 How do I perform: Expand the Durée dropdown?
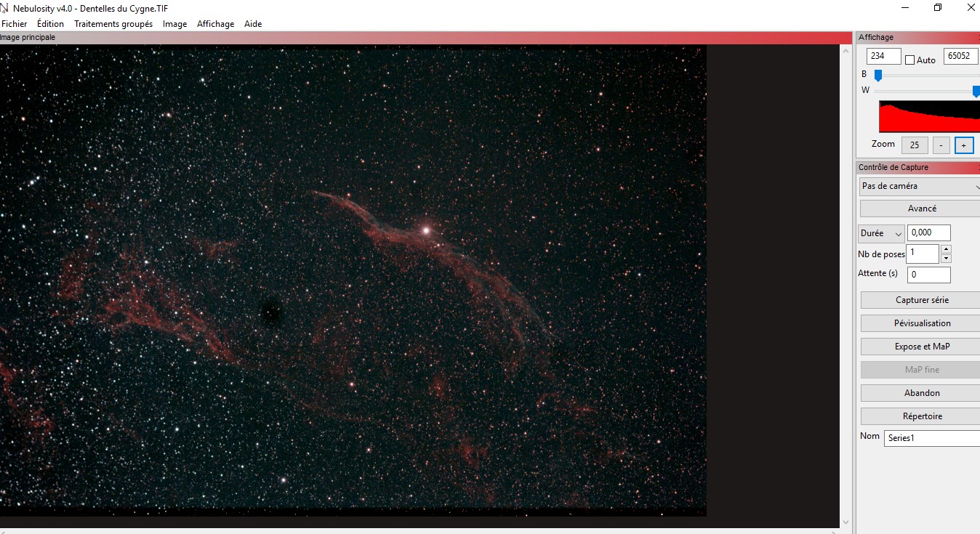click(881, 233)
